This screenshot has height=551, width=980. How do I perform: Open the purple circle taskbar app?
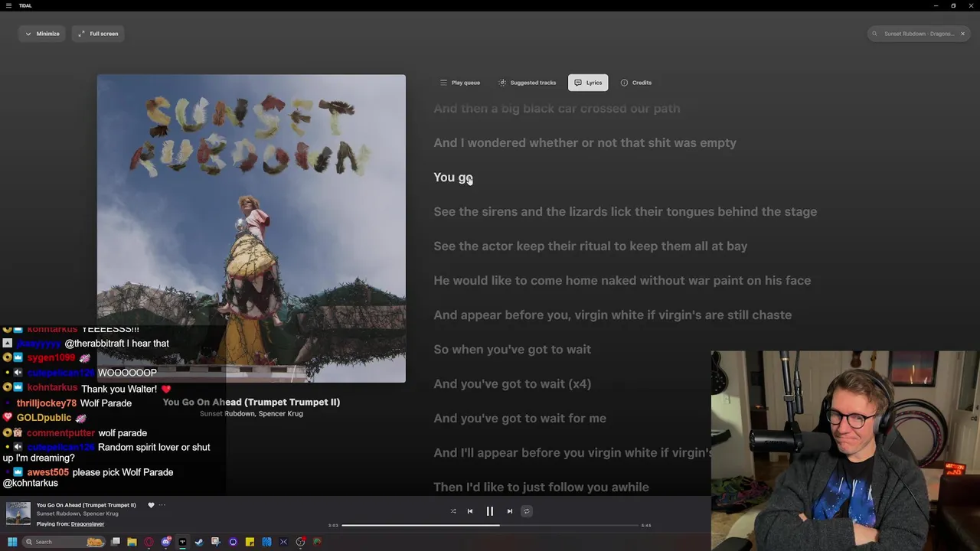[233, 542]
